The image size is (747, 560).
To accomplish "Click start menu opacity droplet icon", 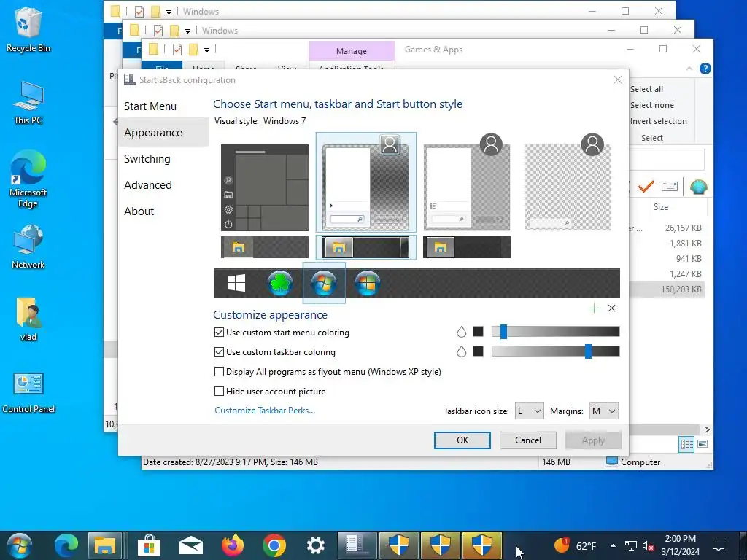I will point(461,332).
